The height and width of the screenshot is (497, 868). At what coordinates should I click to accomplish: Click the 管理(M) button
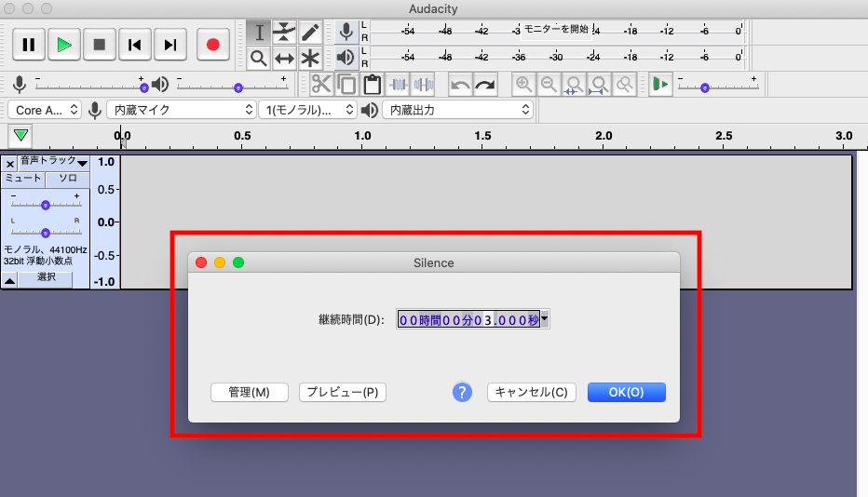point(249,392)
